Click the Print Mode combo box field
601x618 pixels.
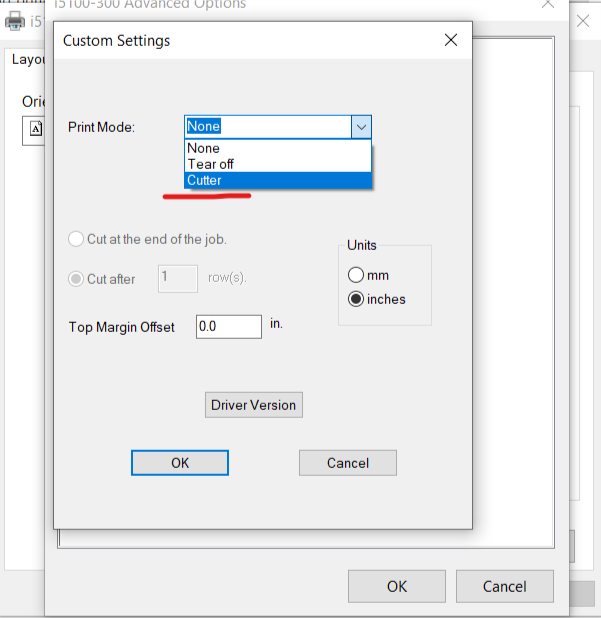tap(267, 127)
